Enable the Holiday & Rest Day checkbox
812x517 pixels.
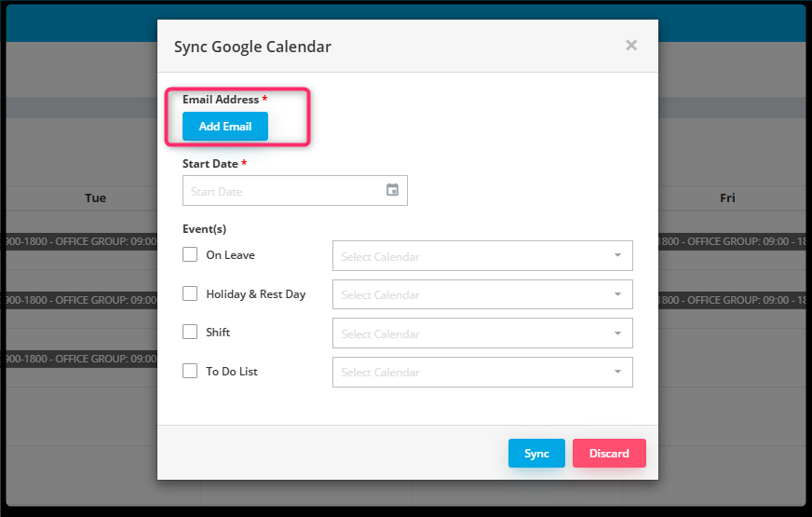(x=190, y=293)
